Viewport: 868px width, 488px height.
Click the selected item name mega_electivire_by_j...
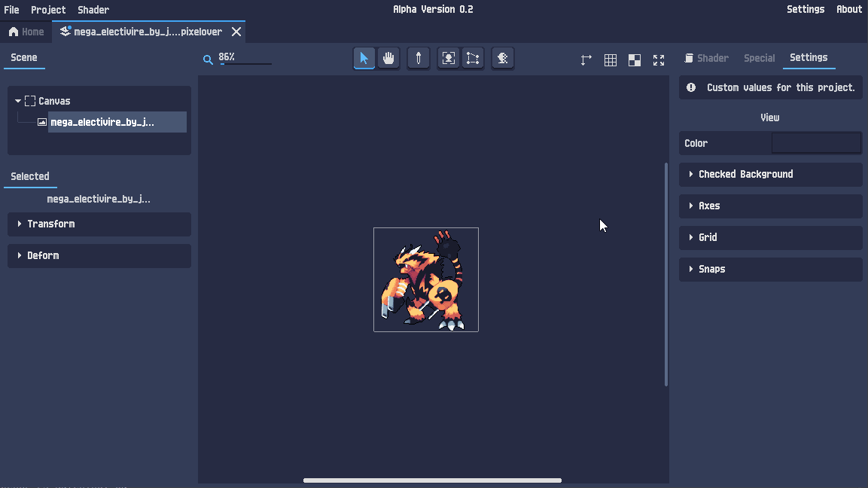pyautogui.click(x=99, y=199)
